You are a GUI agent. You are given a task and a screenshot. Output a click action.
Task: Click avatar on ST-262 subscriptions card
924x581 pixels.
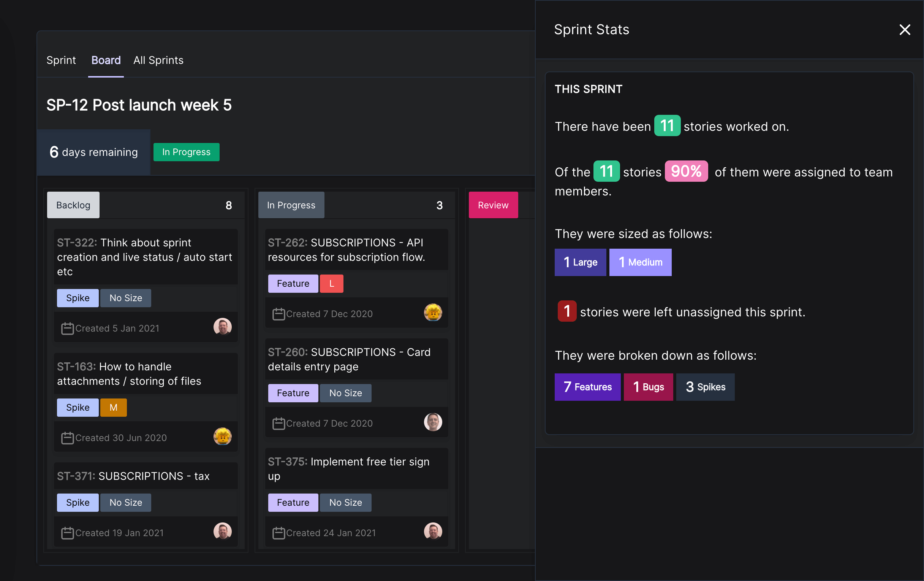click(x=433, y=313)
